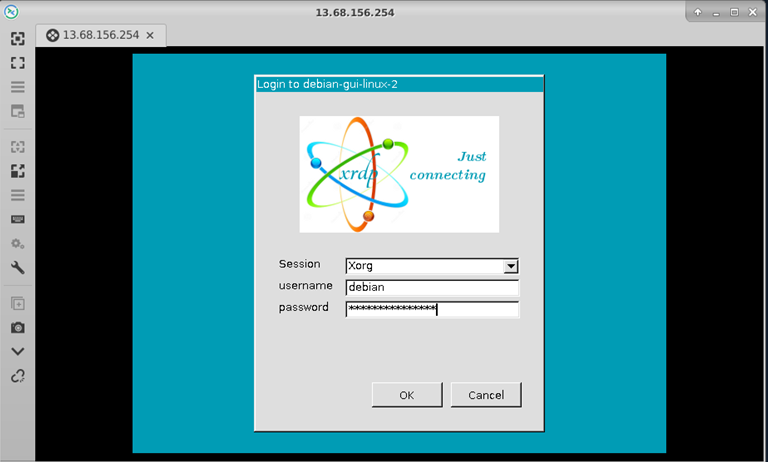The height and width of the screenshot is (462, 768).
Task: Maximize the Remmina window
Action: tap(734, 12)
